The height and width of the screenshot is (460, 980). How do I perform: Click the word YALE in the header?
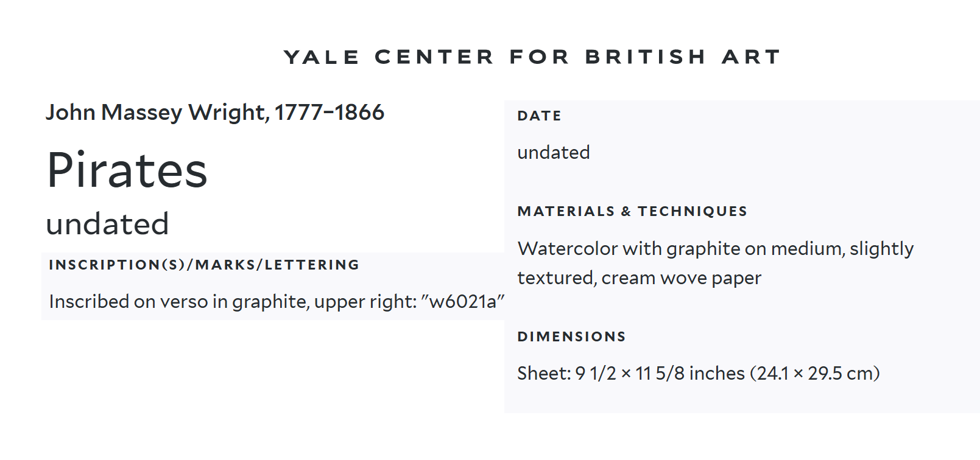tap(322, 57)
